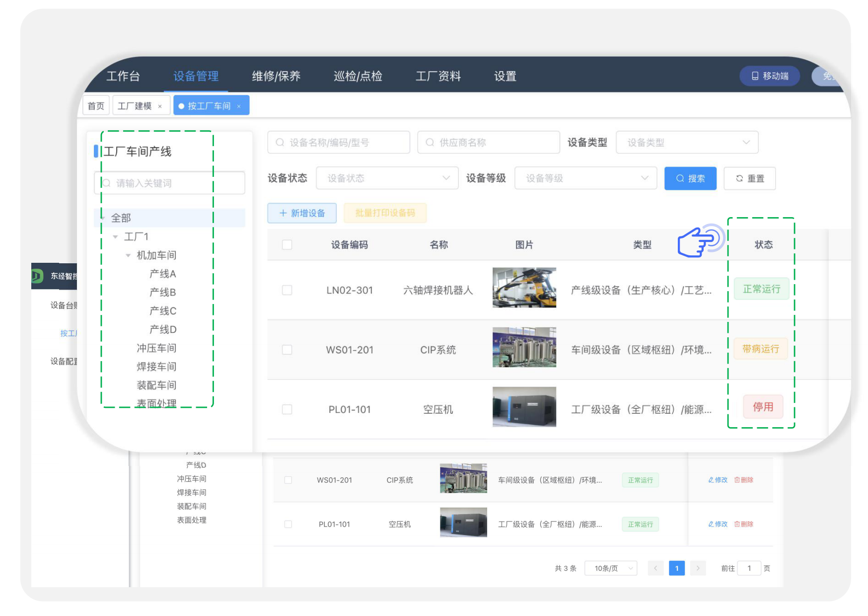Open the 巡检/点检 menu
The height and width of the screenshot is (616, 868).
pyautogui.click(x=358, y=76)
